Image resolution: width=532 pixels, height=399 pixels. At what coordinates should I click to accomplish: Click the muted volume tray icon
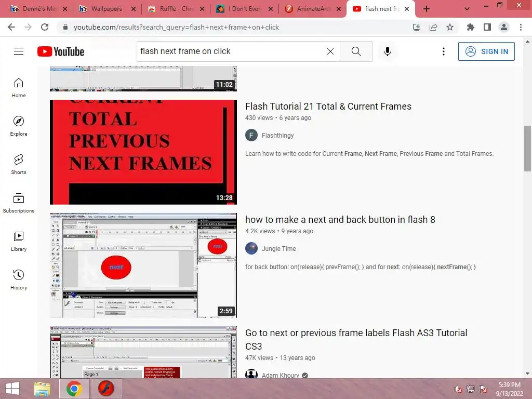tap(458, 389)
